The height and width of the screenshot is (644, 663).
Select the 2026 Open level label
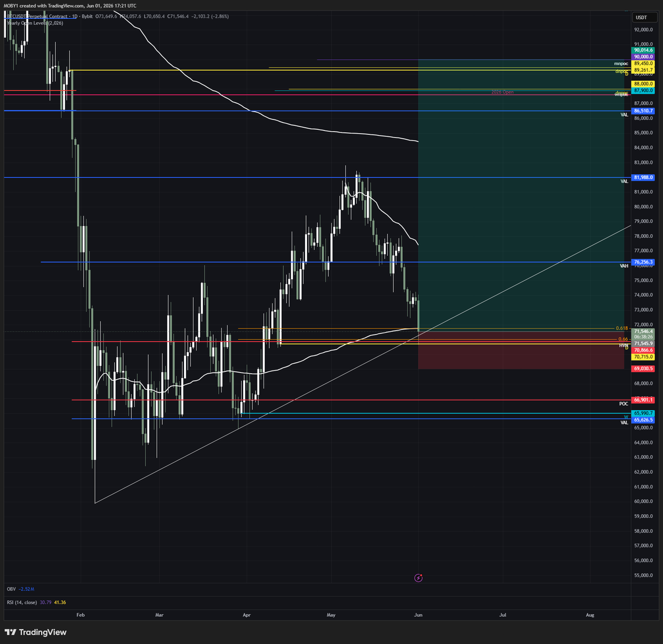pos(502,92)
